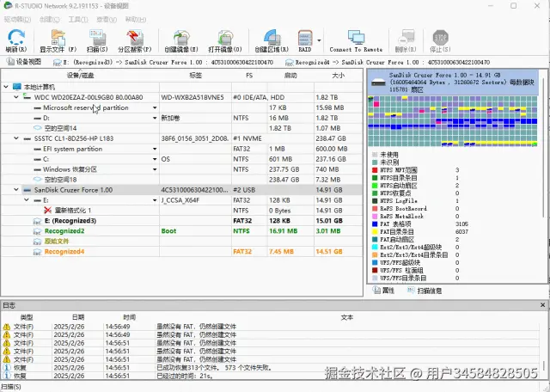Select the E: (Recognized3) row in the tree
The image size is (550, 392).
coord(181,221)
